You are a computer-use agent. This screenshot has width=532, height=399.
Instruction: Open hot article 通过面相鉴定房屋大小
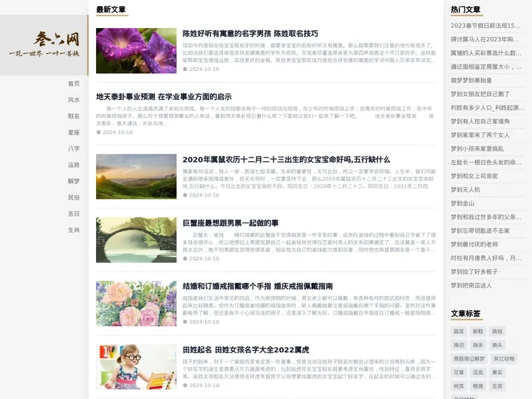[x=486, y=66]
